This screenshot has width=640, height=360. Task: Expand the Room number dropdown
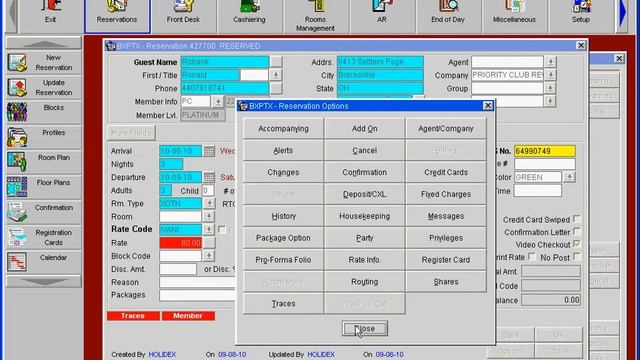(x=209, y=216)
